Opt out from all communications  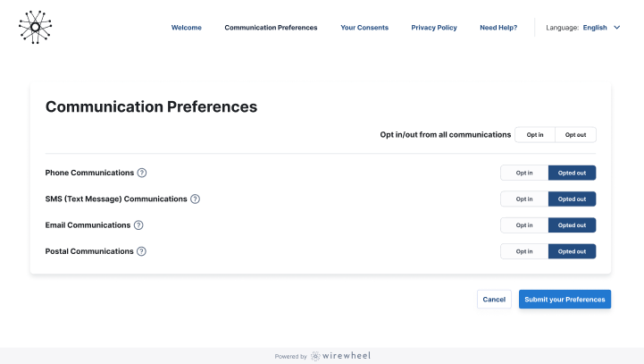tap(575, 134)
